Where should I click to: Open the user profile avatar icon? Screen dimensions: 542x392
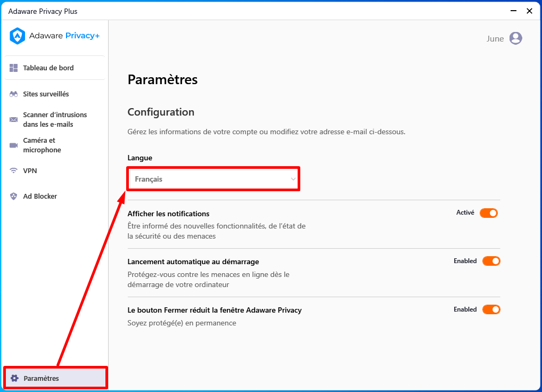tap(515, 38)
